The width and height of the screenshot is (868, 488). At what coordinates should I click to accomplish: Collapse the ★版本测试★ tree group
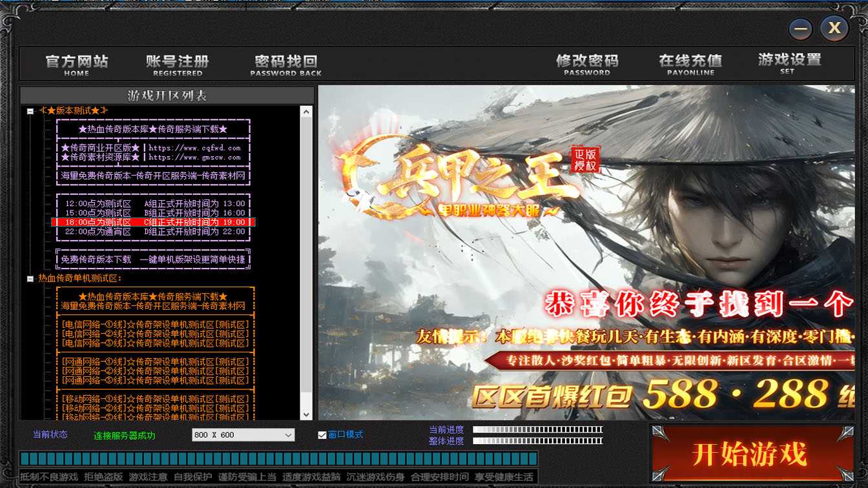point(30,111)
